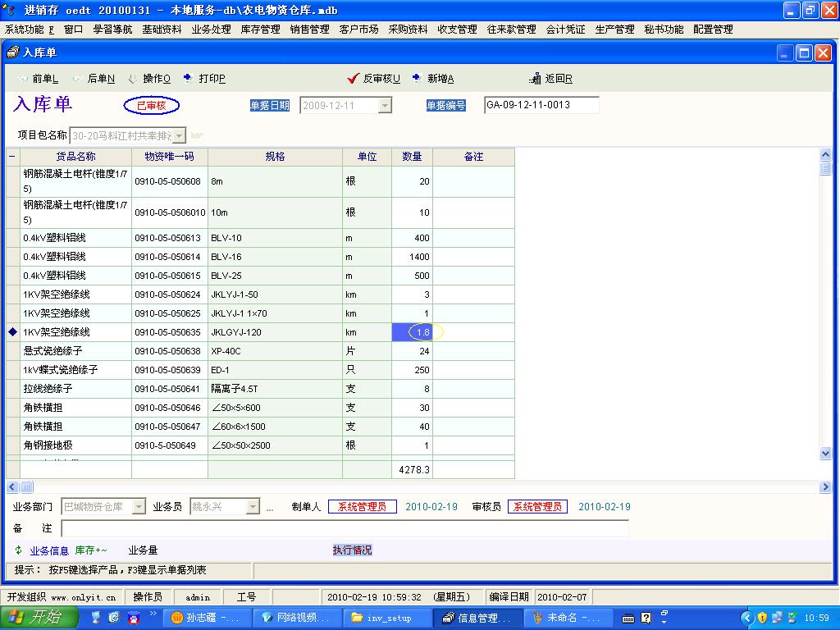
Task: Open the 库存管理 menu
Action: tap(261, 29)
